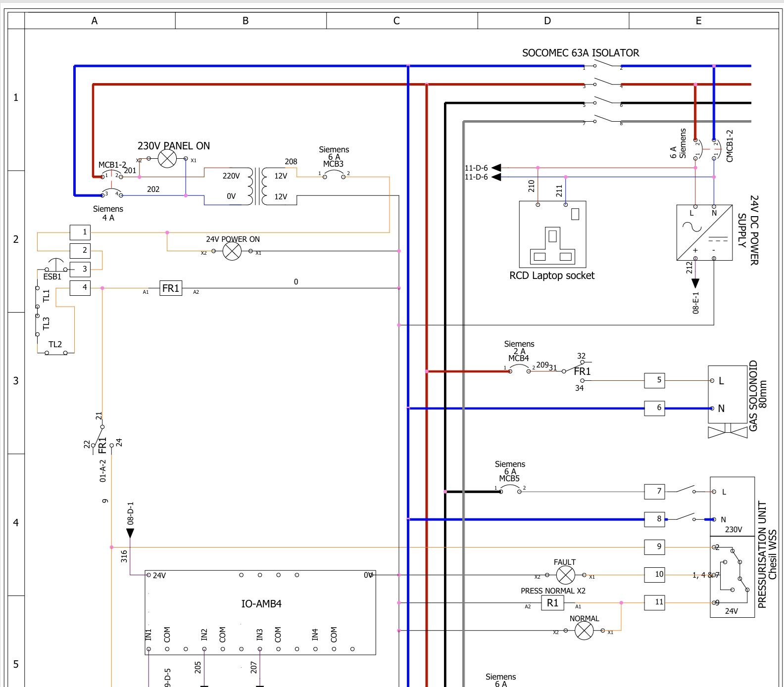Select the PRESSURISATION UNIT Chesil WSS label
Image resolution: width=784 pixels, height=687 pixels.
(x=767, y=554)
